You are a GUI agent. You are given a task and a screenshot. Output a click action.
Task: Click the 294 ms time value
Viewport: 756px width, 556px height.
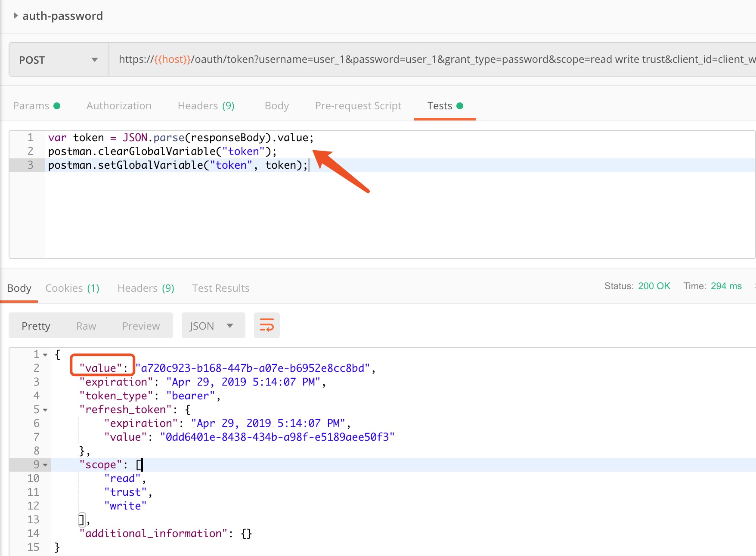(x=726, y=286)
